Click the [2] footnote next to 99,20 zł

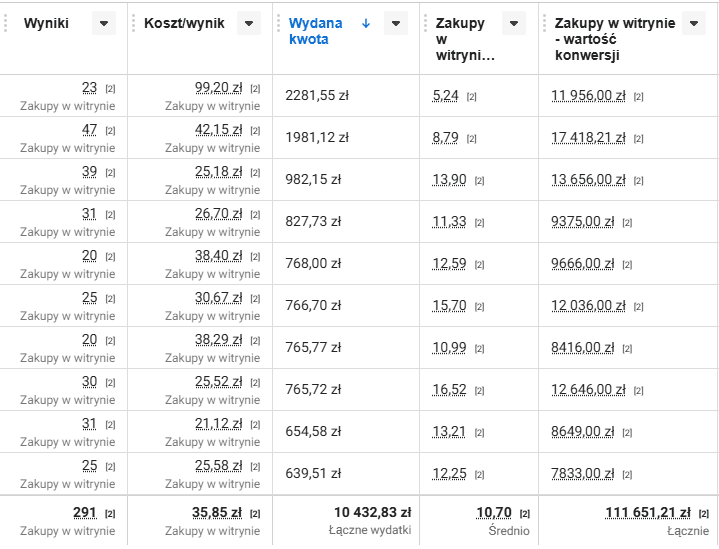(255, 89)
